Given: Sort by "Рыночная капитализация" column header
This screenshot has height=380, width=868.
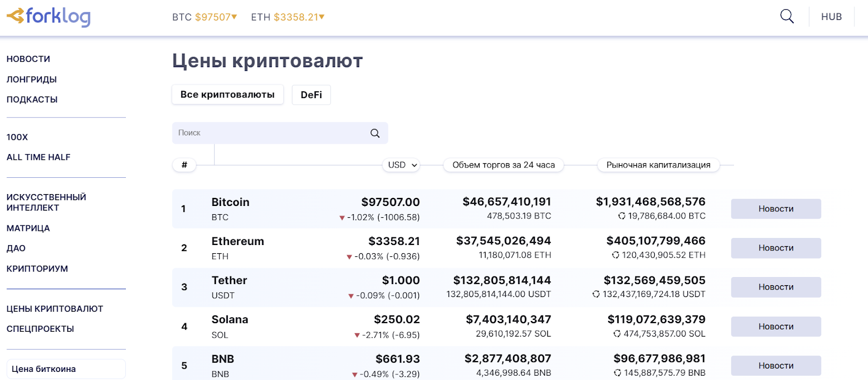Looking at the screenshot, I should point(658,165).
